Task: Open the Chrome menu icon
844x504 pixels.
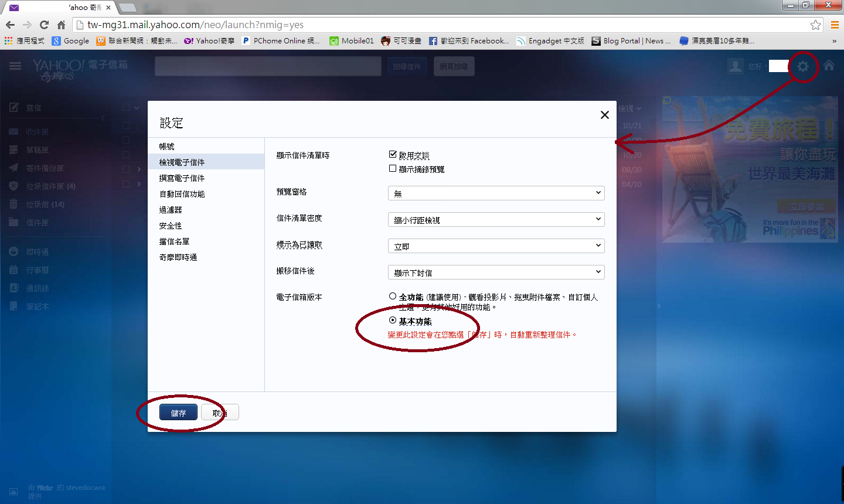Action: coord(835,25)
